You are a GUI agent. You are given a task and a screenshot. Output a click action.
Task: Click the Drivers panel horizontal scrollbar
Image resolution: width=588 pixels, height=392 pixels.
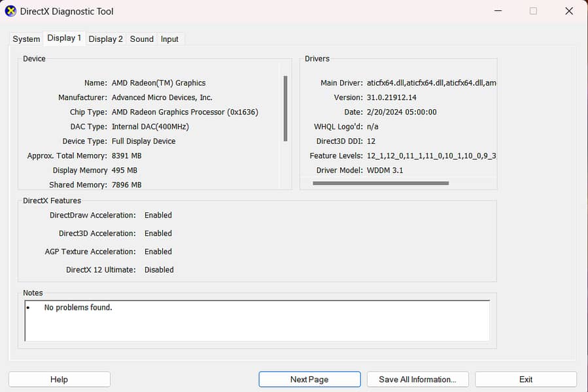coord(381,184)
